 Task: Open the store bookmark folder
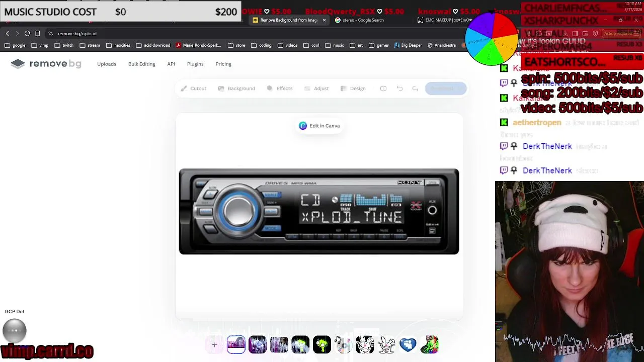(x=236, y=45)
